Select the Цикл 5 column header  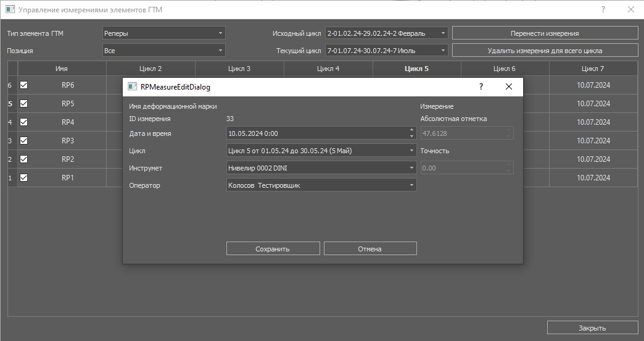pos(416,69)
